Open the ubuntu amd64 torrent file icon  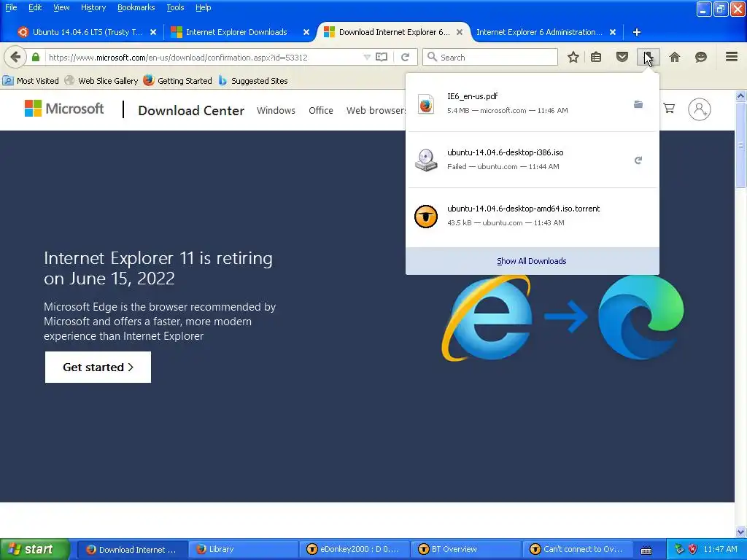[426, 216]
